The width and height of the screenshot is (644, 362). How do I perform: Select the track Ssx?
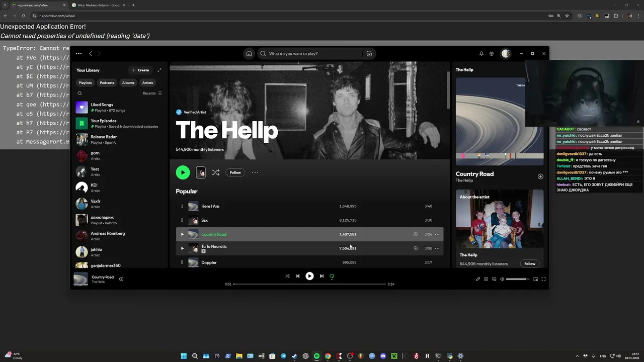pos(309,220)
